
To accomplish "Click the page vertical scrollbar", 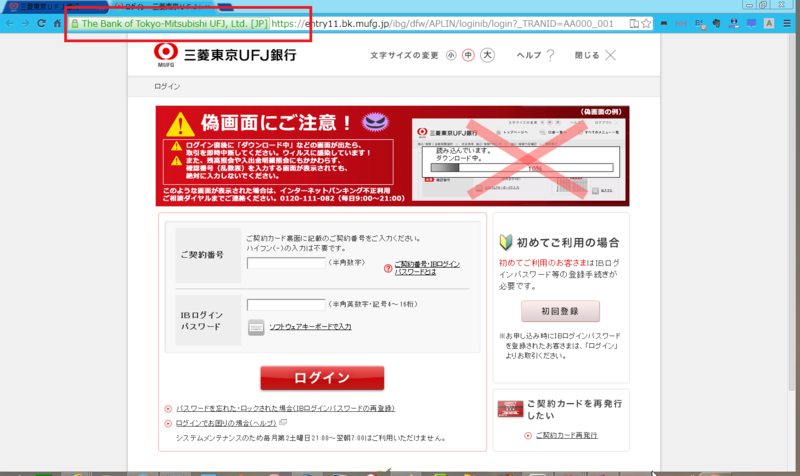I will [x=791, y=214].
